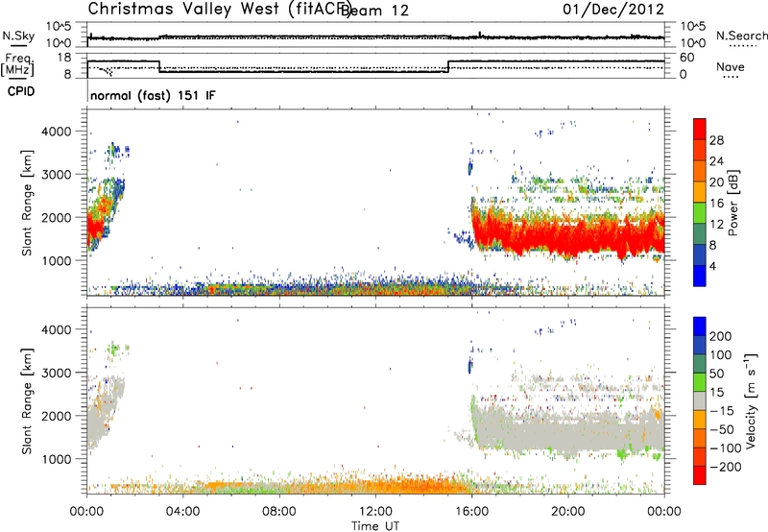The width and height of the screenshot is (768, 532).
Task: Click the '15' value on the Velocity scale
Action: coord(716,393)
